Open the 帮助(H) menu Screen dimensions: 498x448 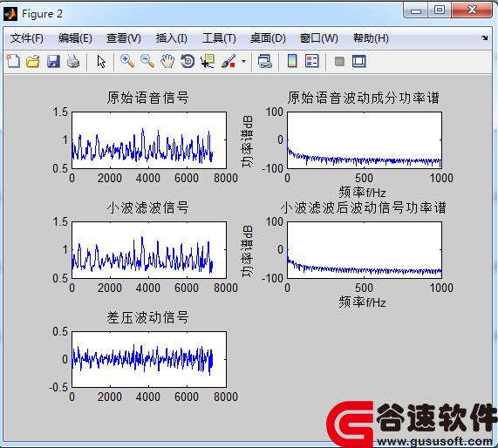click(x=371, y=38)
